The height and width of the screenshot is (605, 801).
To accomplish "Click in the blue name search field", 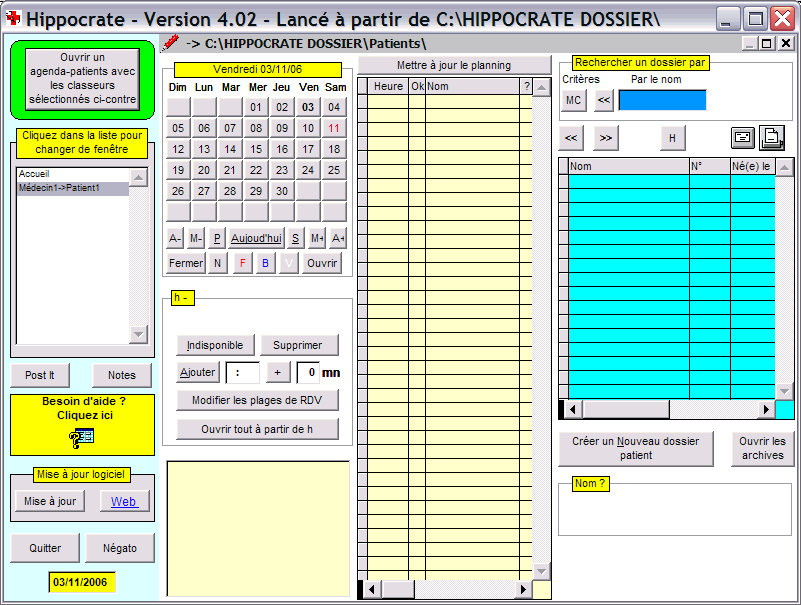I will click(x=662, y=100).
